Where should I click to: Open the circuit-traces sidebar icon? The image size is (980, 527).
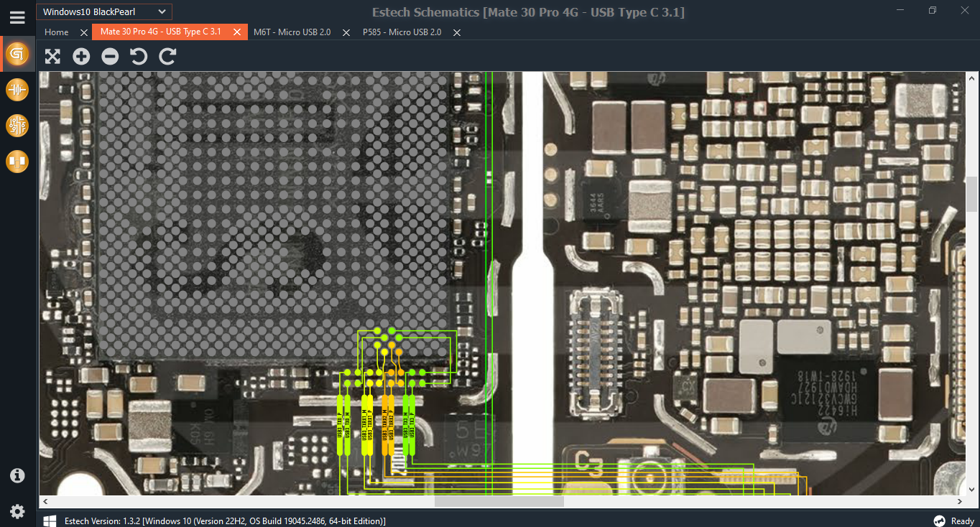click(17, 126)
